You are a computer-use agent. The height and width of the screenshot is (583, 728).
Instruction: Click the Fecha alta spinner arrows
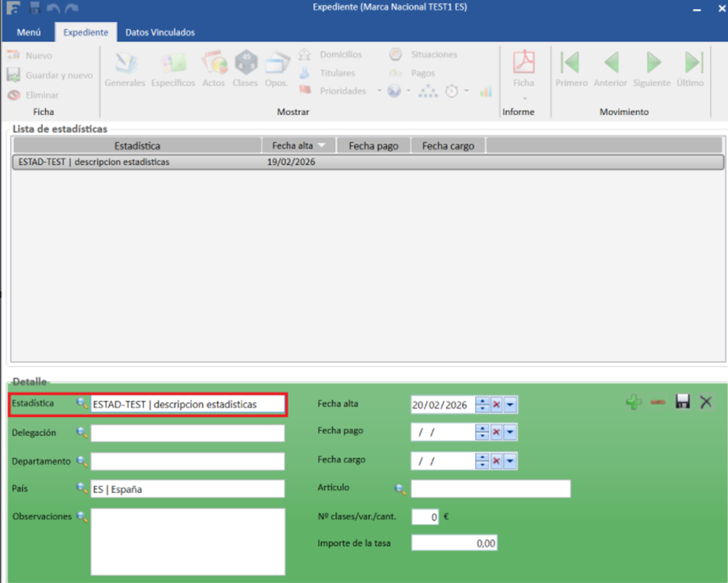click(x=482, y=405)
